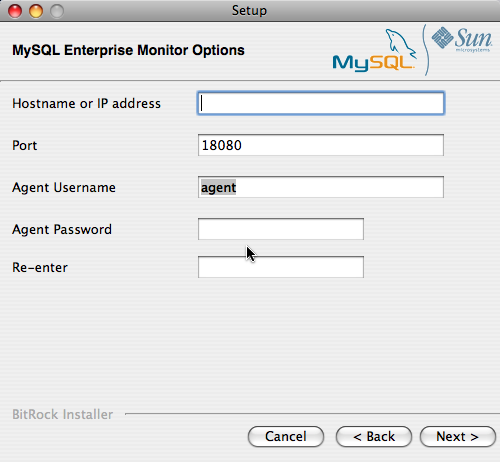The height and width of the screenshot is (462, 500).
Task: Focus the Agent Password field
Action: 281,229
